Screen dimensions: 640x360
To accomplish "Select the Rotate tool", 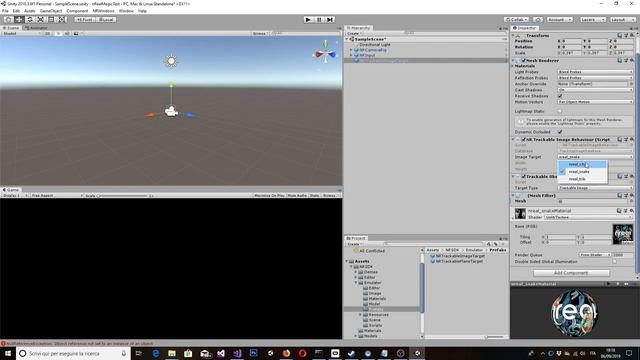I will click(x=29, y=19).
